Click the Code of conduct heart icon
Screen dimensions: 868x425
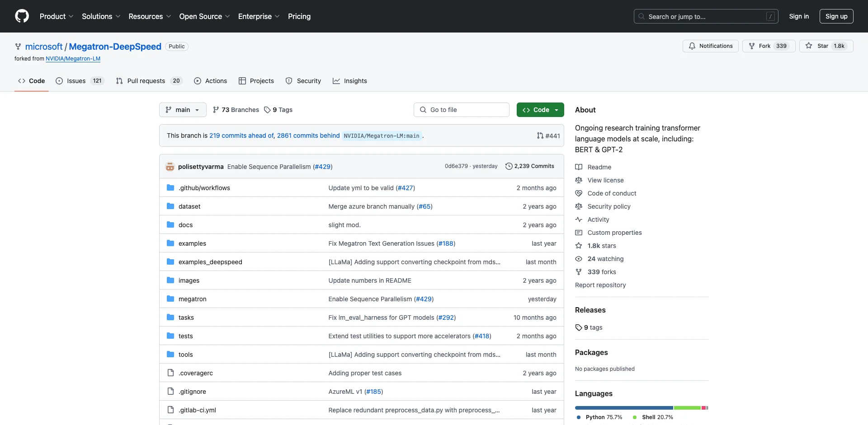pos(579,193)
